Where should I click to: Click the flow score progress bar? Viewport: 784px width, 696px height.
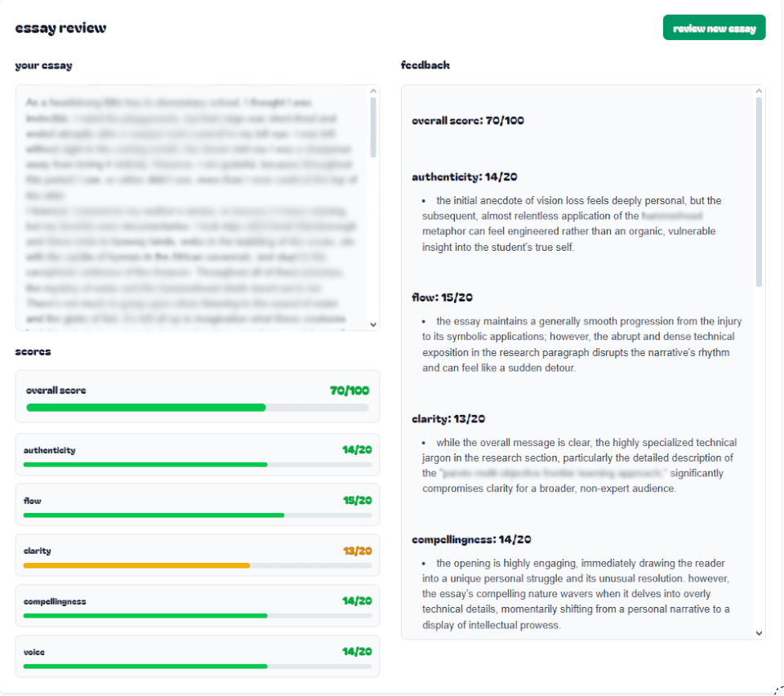point(198,515)
